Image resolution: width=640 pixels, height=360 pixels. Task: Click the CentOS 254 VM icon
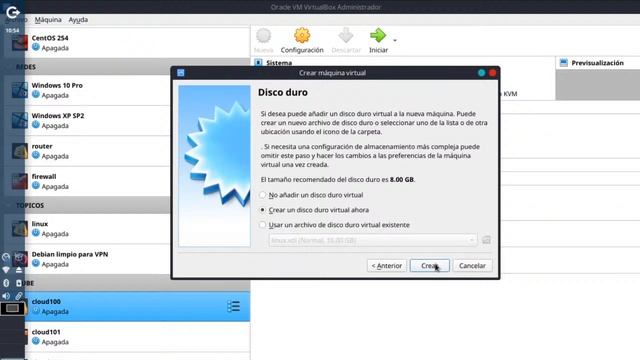20,42
